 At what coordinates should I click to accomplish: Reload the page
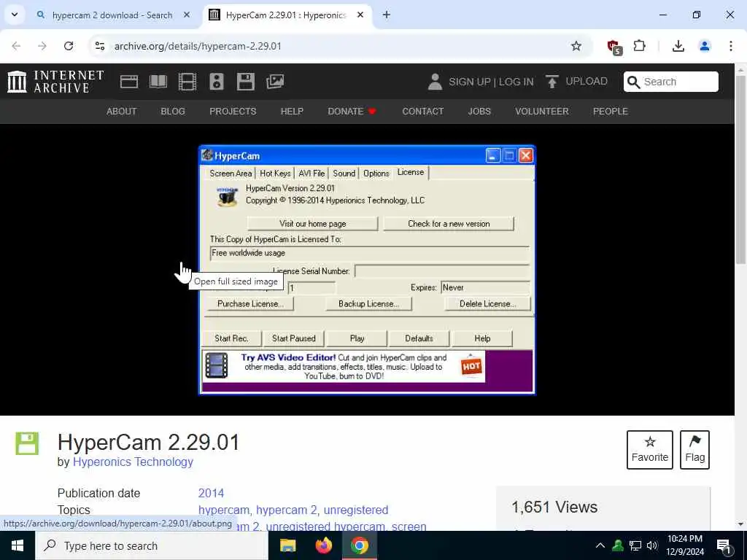coord(69,46)
